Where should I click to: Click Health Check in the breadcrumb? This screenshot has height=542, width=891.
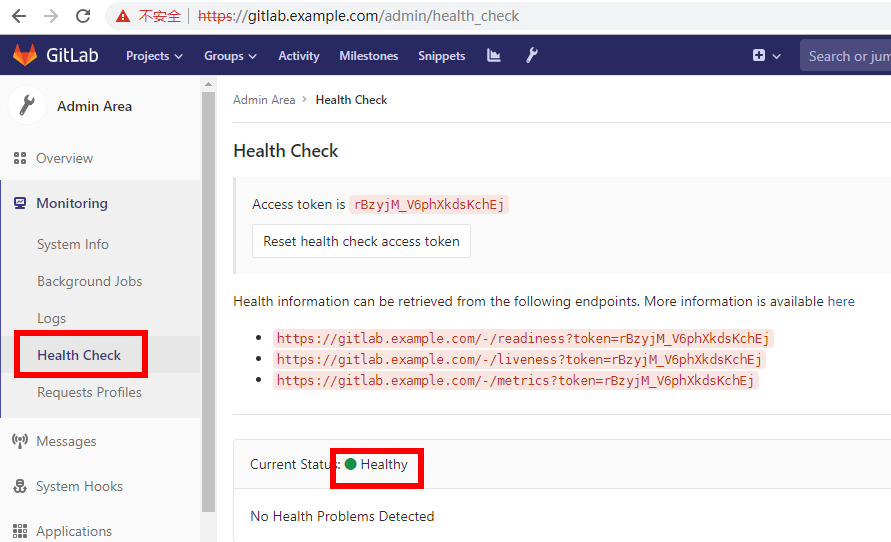click(351, 100)
